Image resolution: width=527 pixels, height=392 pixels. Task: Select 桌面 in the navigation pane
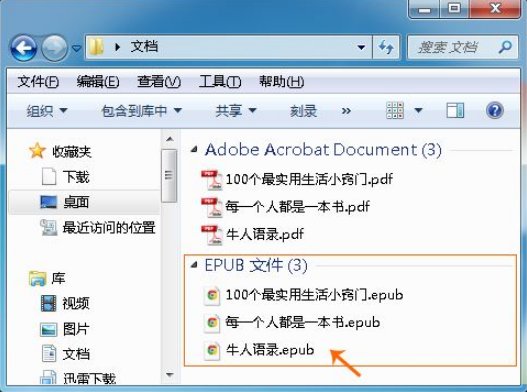76,202
